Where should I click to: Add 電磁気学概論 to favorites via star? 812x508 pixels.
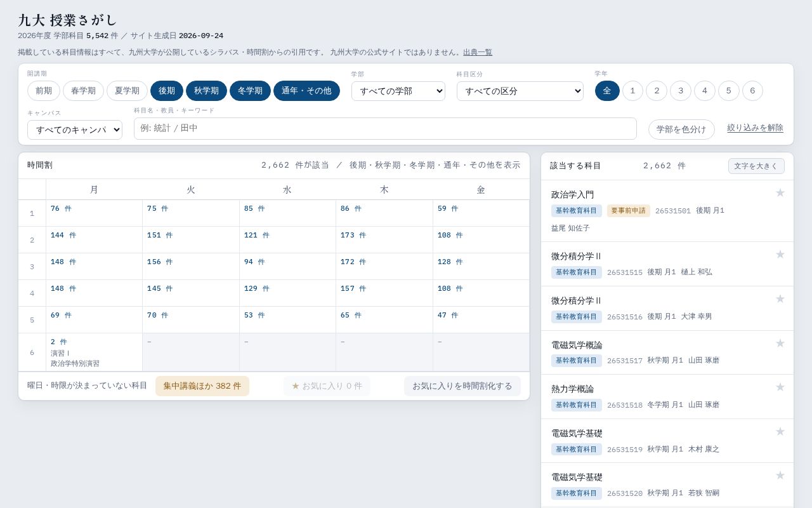(780, 343)
